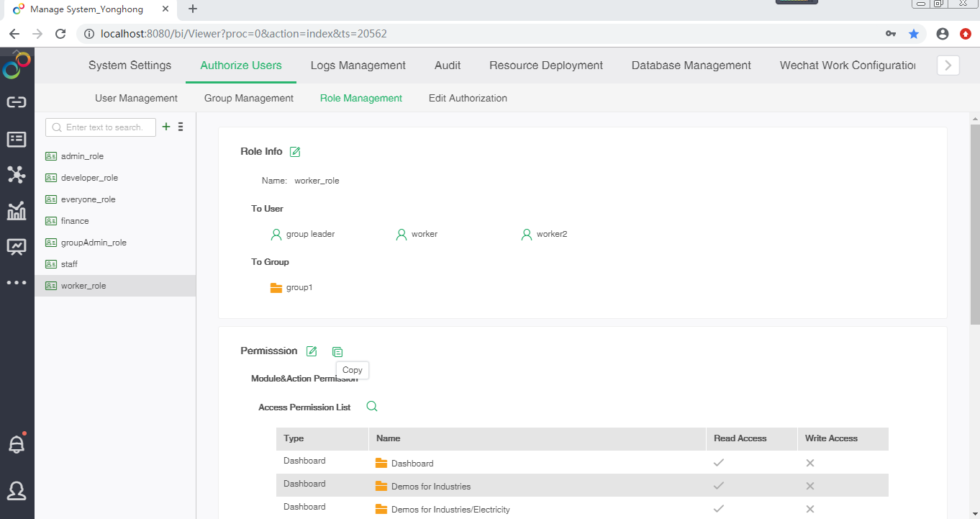
Task: Open the user profile sidebar icon
Action: click(17, 490)
